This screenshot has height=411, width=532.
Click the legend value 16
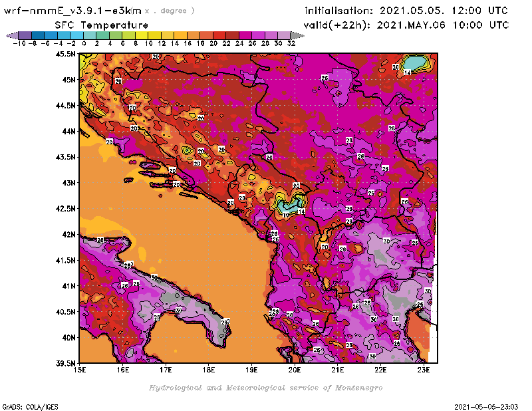pyautogui.click(x=188, y=43)
